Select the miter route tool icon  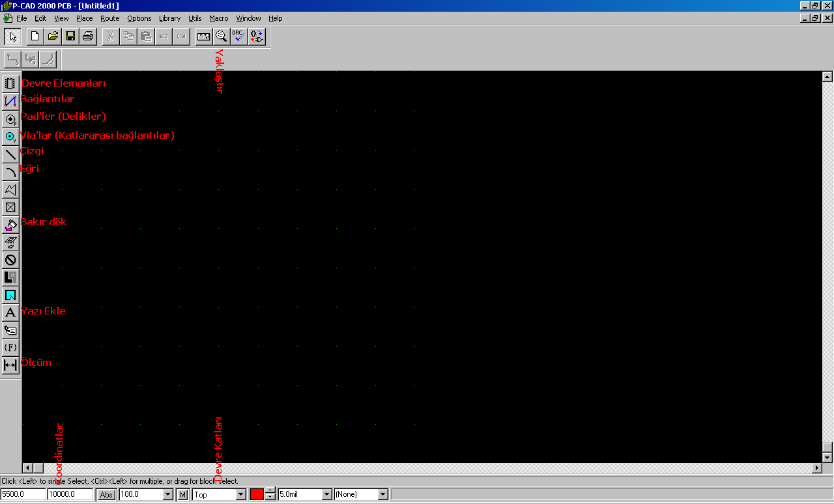48,60
